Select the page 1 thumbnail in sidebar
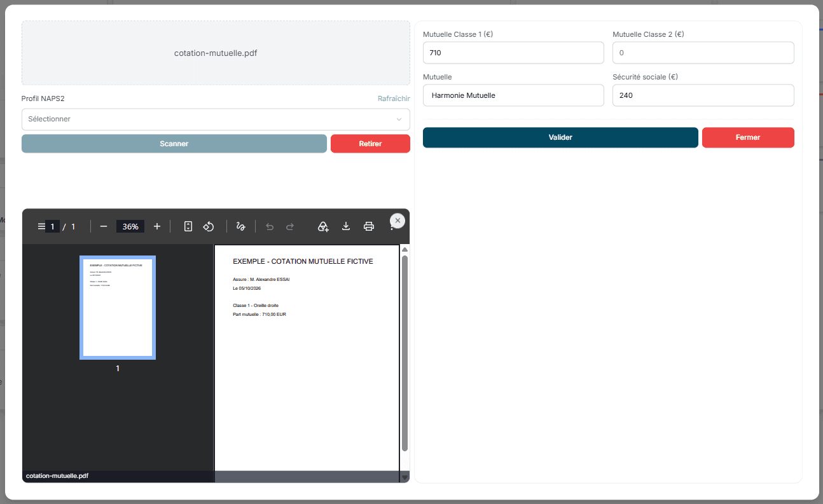Viewport: 823px width, 504px height. [x=118, y=308]
